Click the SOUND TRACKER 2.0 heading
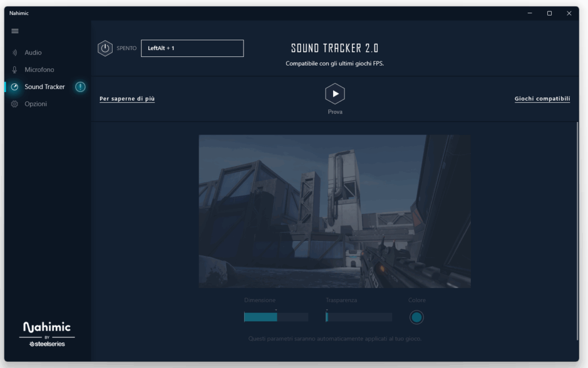The width and height of the screenshot is (588, 368). [335, 48]
